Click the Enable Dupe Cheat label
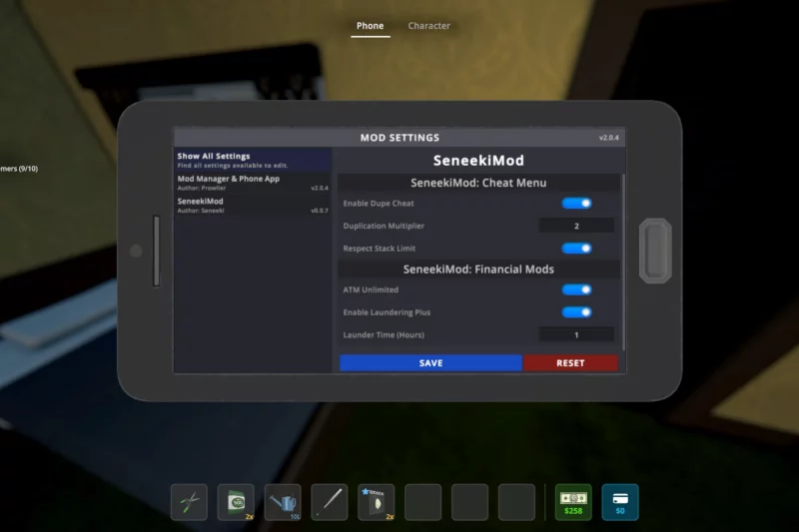The width and height of the screenshot is (799, 532). coord(379,204)
